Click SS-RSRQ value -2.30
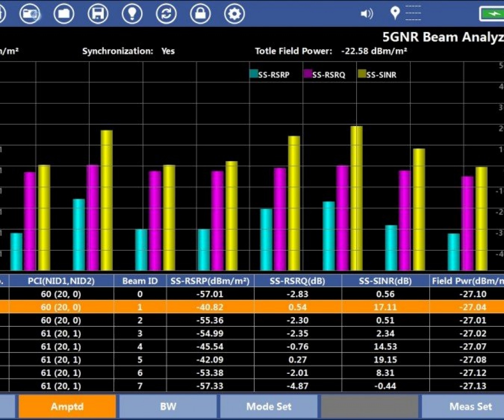504x420 pixels. [x=298, y=320]
